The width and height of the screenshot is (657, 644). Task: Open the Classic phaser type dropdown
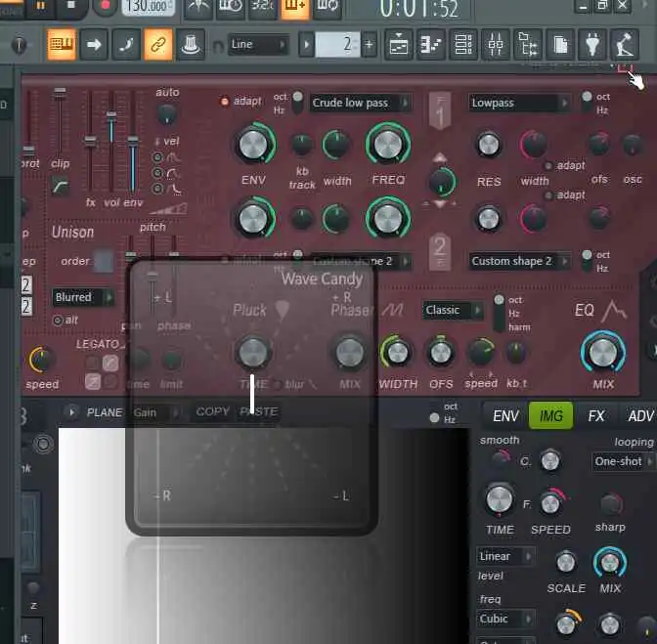(453, 311)
